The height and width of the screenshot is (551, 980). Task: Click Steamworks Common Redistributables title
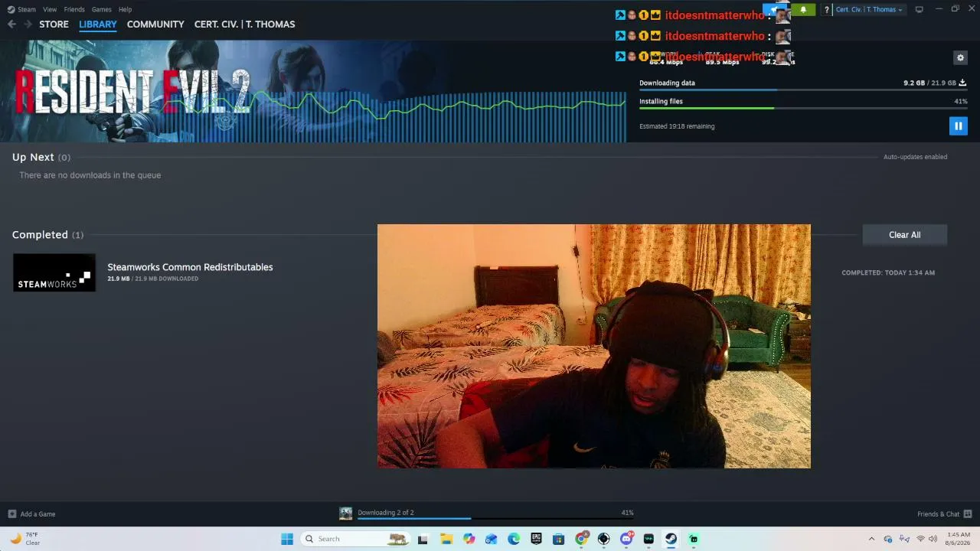click(190, 267)
